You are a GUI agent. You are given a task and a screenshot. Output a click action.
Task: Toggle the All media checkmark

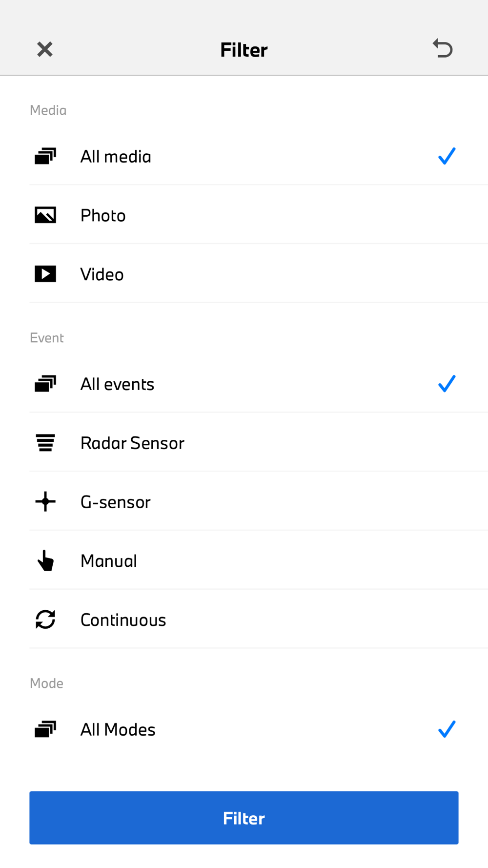[447, 156]
